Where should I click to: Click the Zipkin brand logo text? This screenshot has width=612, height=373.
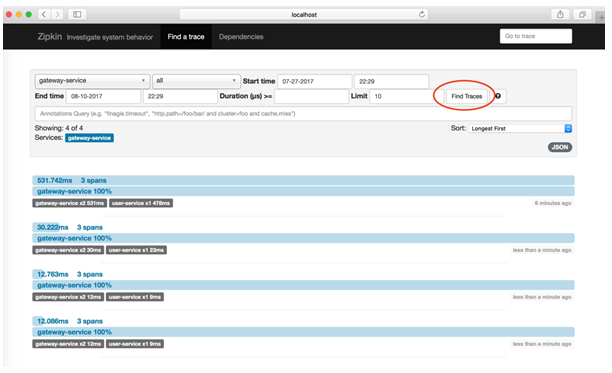[50, 37]
